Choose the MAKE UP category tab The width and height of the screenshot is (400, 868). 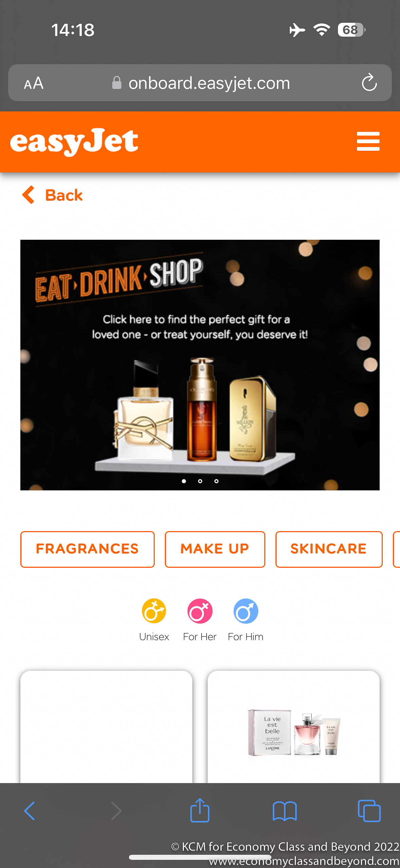215,549
